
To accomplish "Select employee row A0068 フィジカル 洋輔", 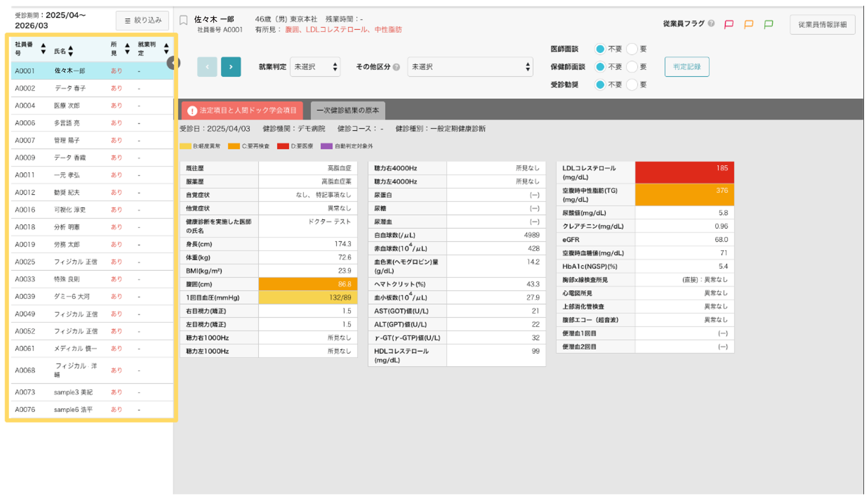I will tap(92, 371).
